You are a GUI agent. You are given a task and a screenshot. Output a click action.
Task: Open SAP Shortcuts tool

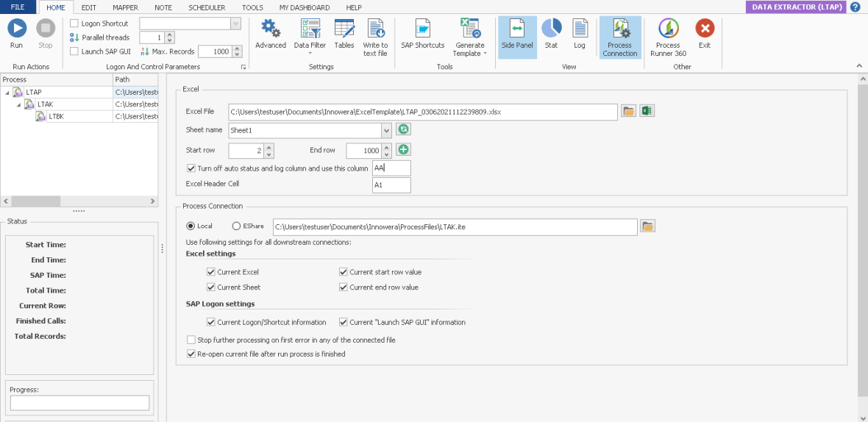[x=422, y=29]
